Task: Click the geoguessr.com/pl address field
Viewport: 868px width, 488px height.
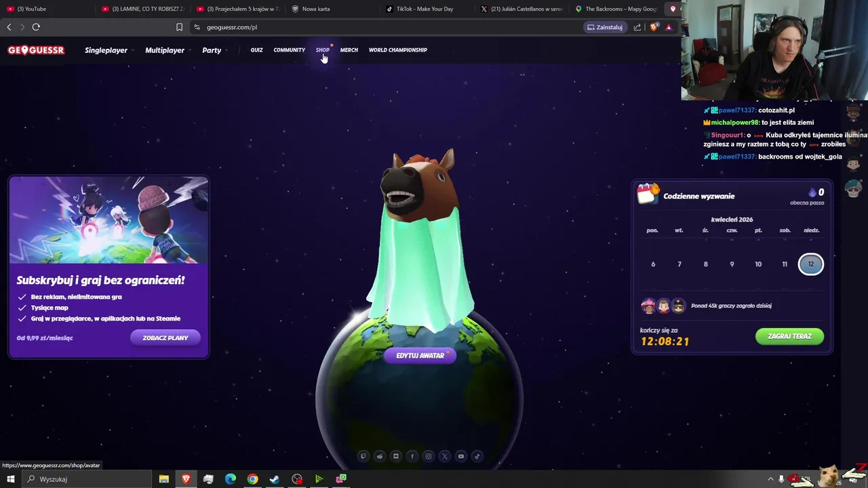Action: pos(387,27)
